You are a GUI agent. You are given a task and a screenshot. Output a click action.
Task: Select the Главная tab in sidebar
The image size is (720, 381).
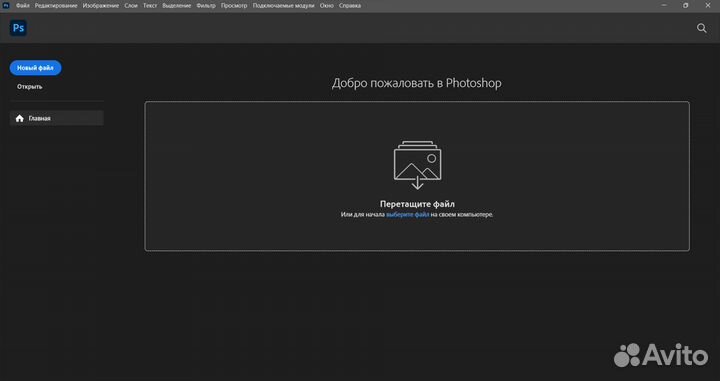click(56, 118)
